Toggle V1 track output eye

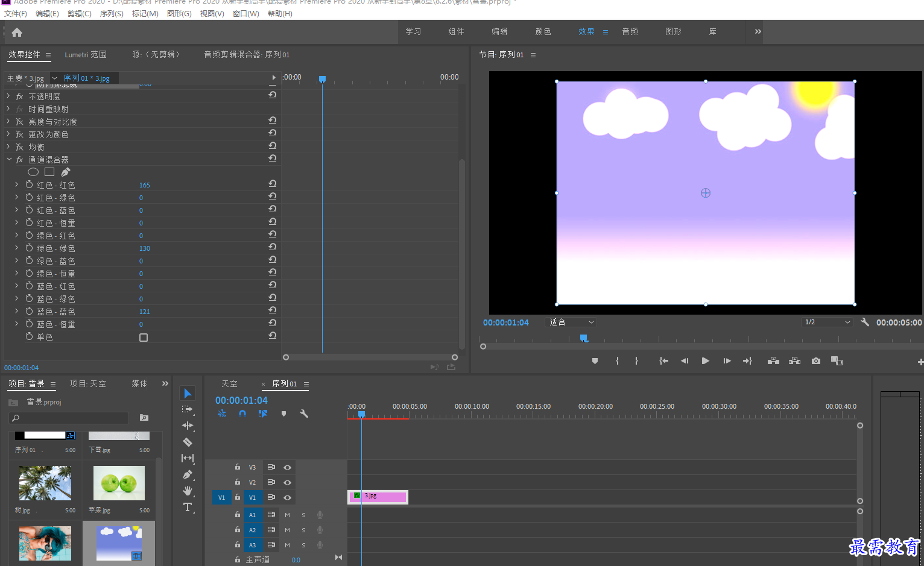coord(288,497)
